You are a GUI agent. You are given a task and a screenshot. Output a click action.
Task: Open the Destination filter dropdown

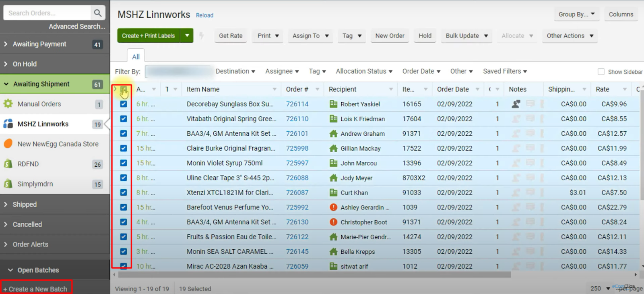pyautogui.click(x=235, y=71)
